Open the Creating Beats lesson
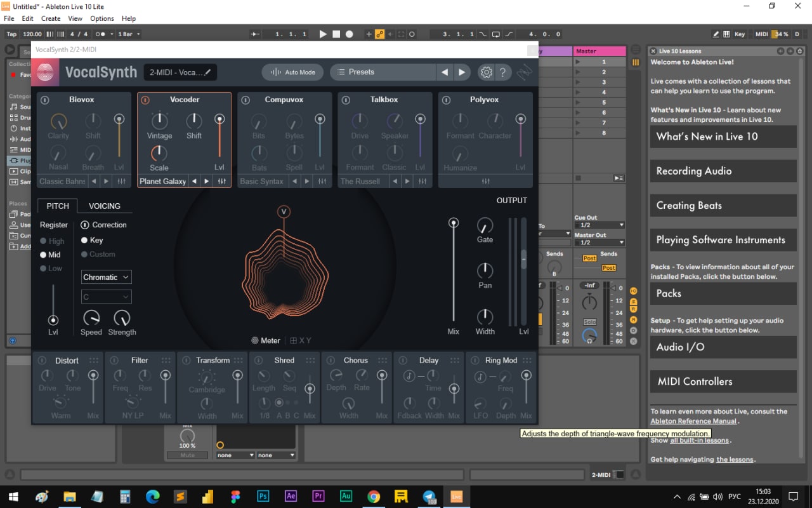This screenshot has height=508, width=812. point(723,206)
